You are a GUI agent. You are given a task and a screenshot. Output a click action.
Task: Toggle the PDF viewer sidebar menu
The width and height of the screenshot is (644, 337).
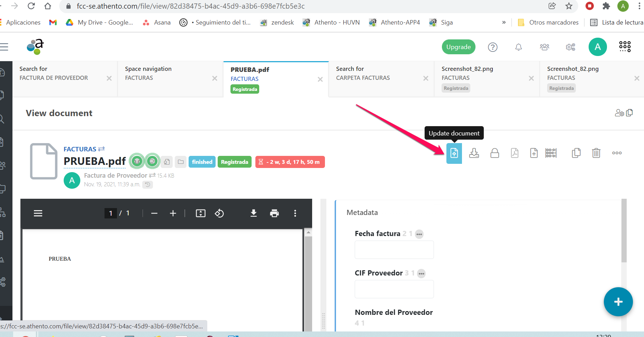38,213
